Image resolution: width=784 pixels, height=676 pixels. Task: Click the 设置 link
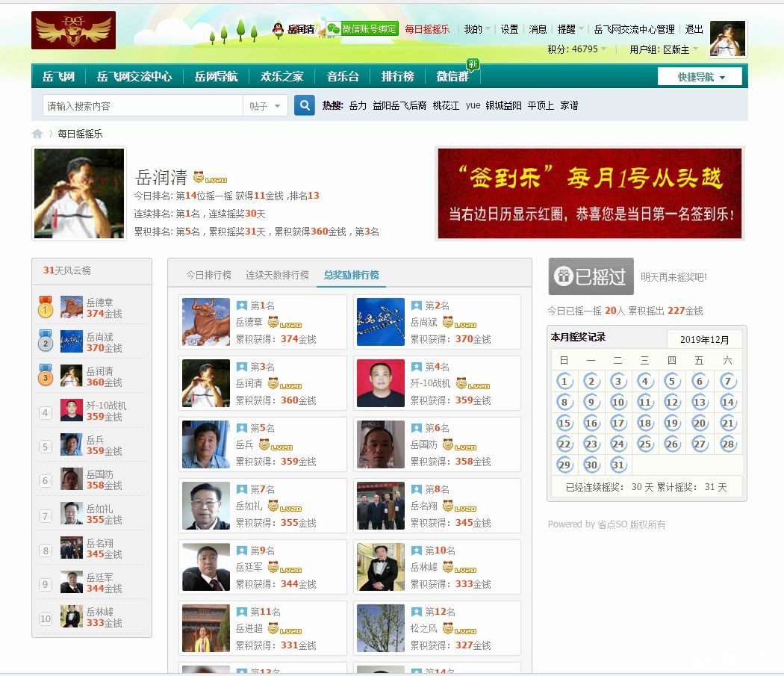point(509,29)
